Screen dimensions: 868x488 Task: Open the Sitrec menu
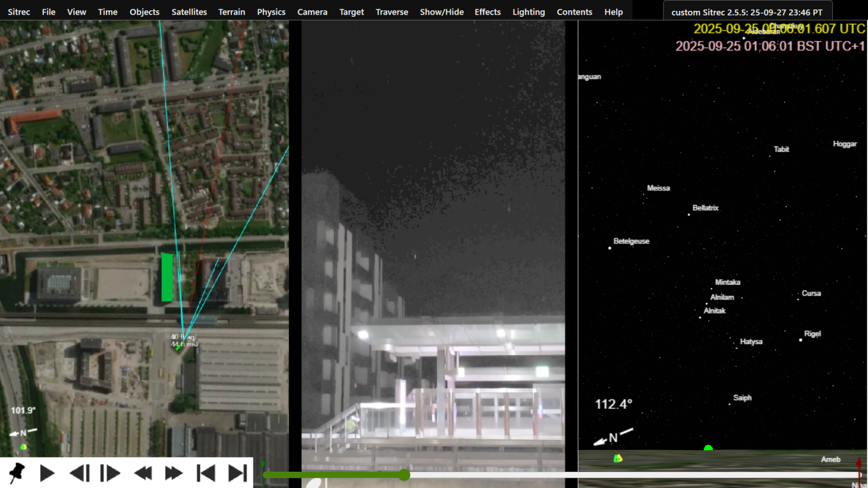point(19,12)
